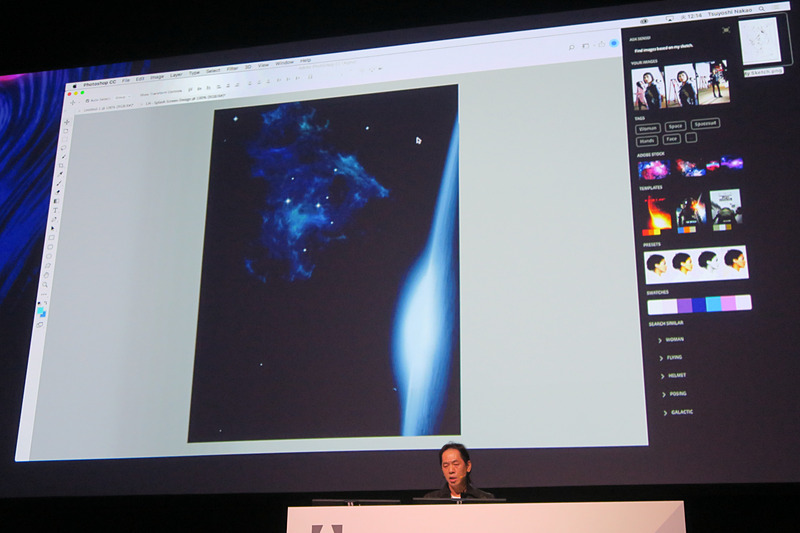Open the Help menu

point(306,61)
